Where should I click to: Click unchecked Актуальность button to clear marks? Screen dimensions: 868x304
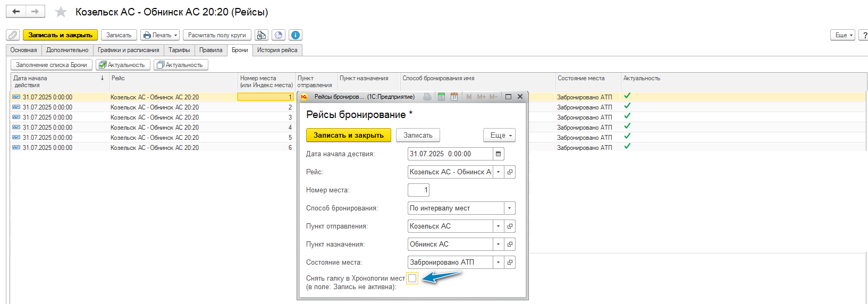tap(180, 65)
